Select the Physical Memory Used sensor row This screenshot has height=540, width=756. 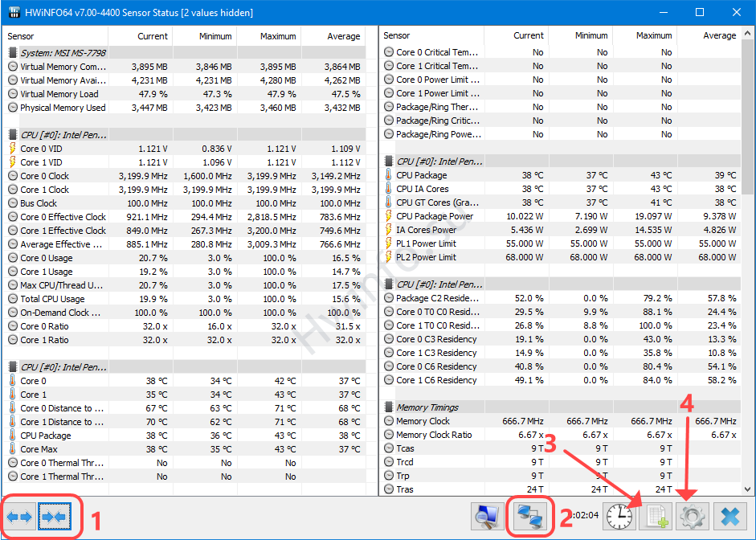point(63,108)
